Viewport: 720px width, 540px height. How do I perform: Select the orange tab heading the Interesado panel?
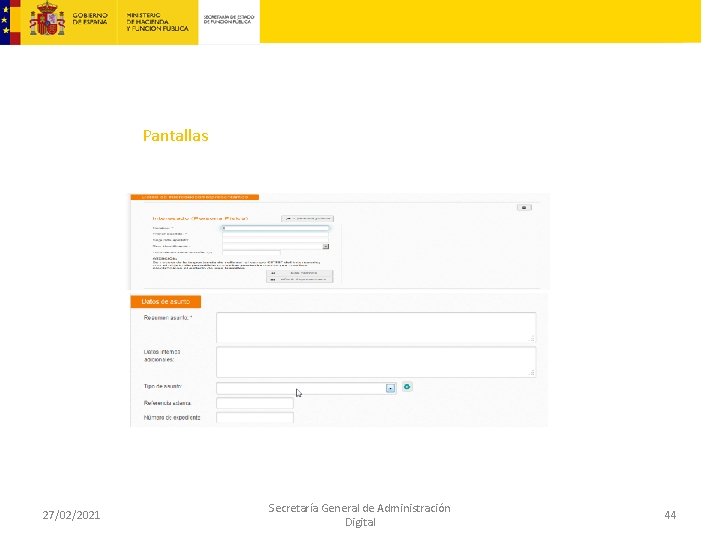pos(195,197)
